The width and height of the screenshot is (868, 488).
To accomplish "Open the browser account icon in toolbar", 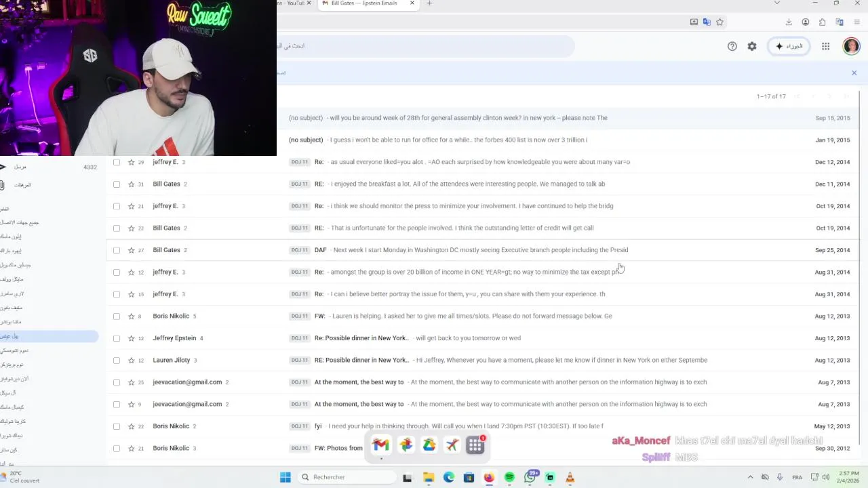I will pos(806,22).
